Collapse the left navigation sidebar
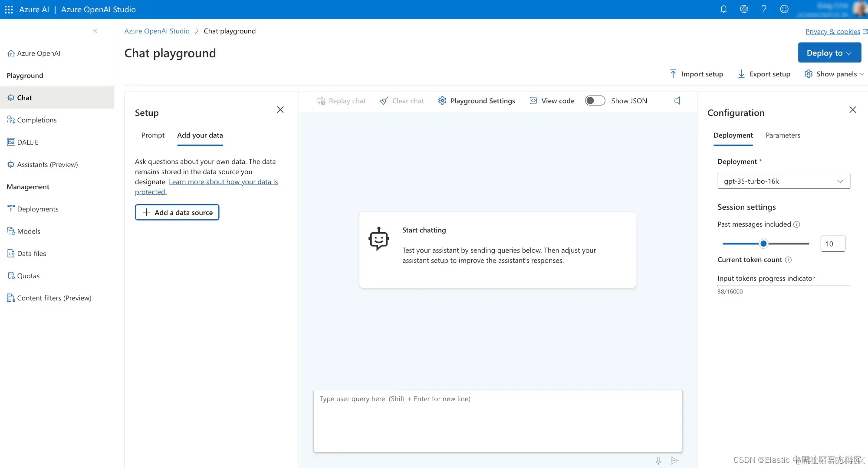The image size is (868, 468). 95,31
